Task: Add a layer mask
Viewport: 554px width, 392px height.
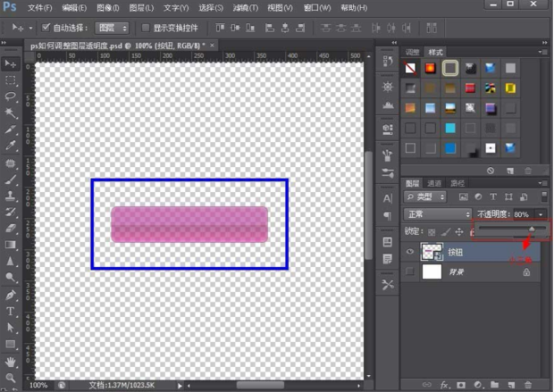Action: point(461,385)
